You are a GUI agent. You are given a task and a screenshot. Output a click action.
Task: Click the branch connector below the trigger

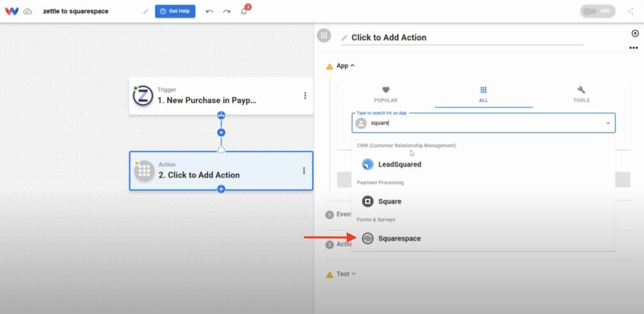click(221, 115)
